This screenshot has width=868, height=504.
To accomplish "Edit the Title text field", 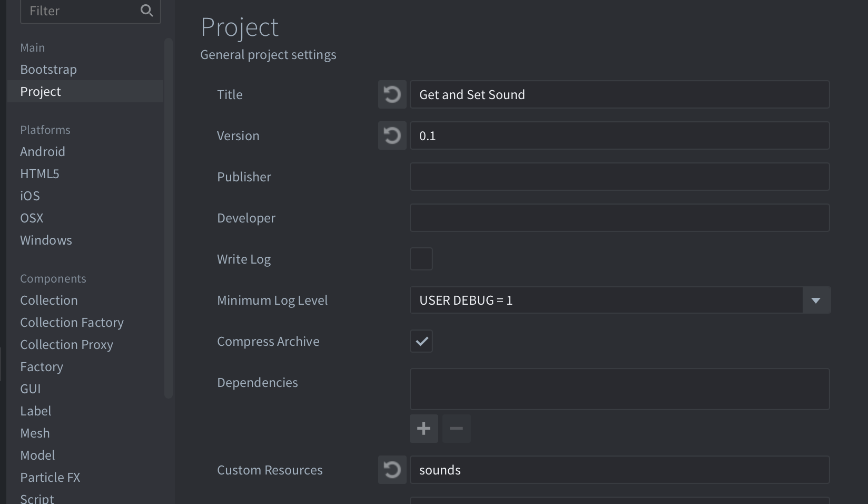I will (x=620, y=94).
